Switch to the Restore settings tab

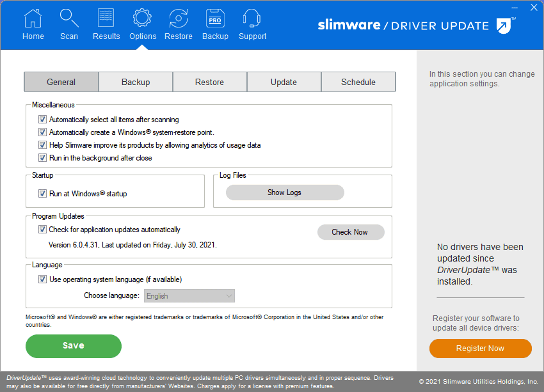pos(209,82)
